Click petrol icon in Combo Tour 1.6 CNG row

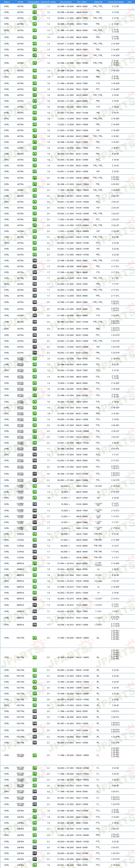(35, 486)
